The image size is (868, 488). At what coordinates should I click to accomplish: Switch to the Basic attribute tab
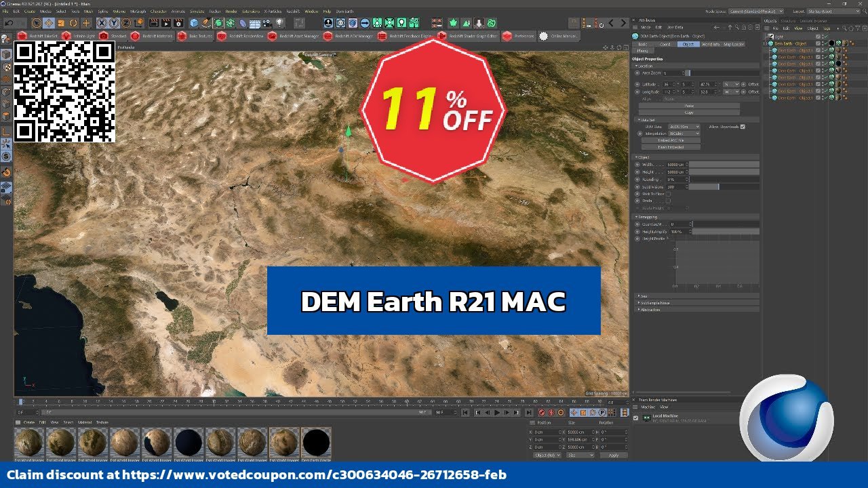(x=643, y=44)
